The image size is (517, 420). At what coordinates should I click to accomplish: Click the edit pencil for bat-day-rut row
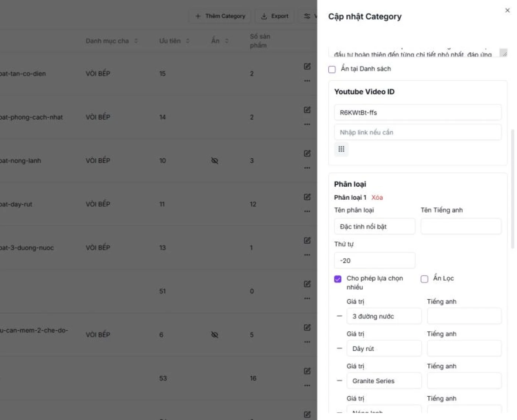307,197
